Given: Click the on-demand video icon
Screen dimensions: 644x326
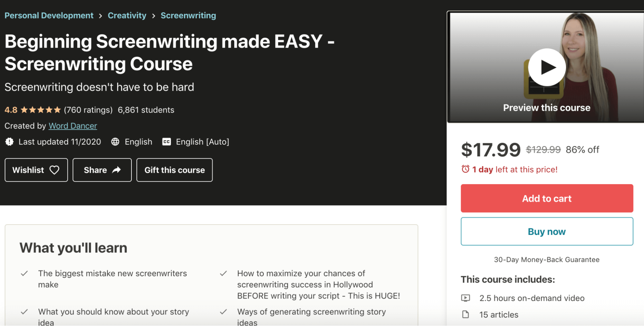Looking at the screenshot, I should 466,298.
